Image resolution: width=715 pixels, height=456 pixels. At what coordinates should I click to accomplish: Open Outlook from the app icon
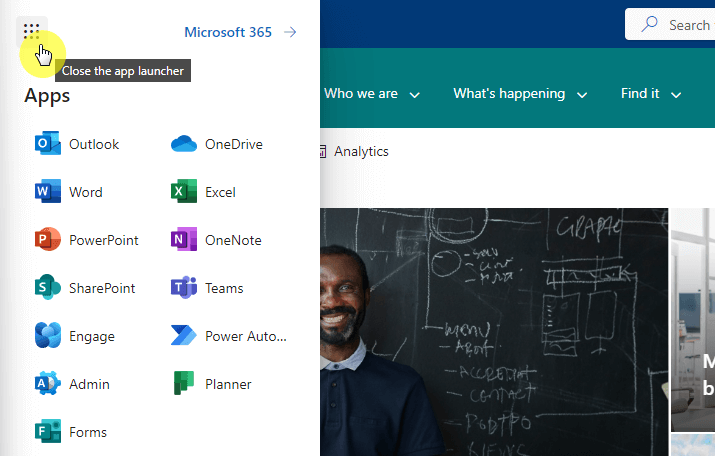[x=47, y=143]
